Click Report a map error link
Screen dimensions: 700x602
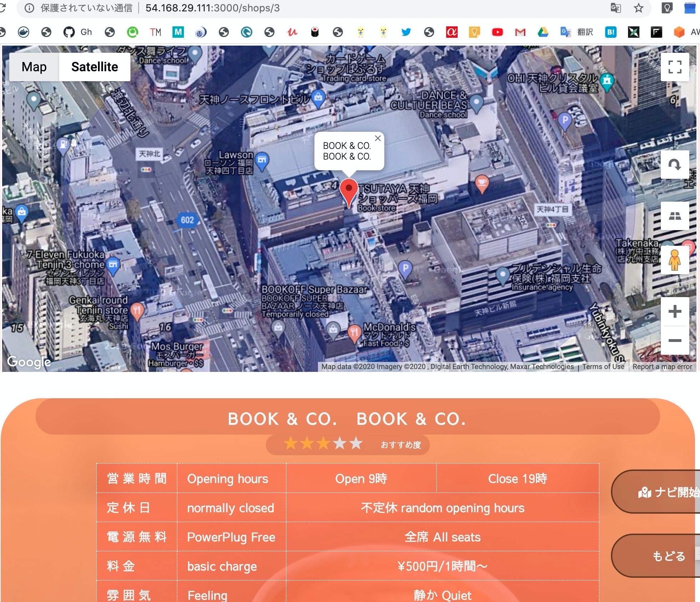pos(662,367)
